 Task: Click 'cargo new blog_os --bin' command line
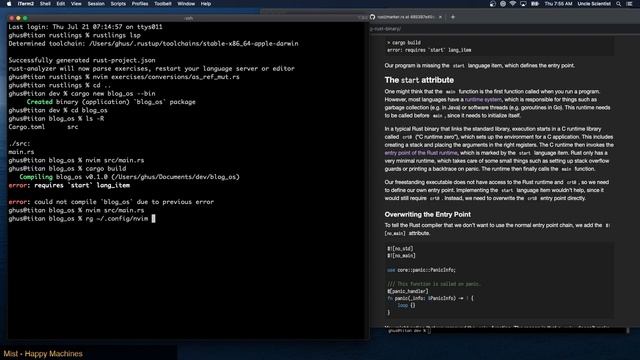pos(82,93)
